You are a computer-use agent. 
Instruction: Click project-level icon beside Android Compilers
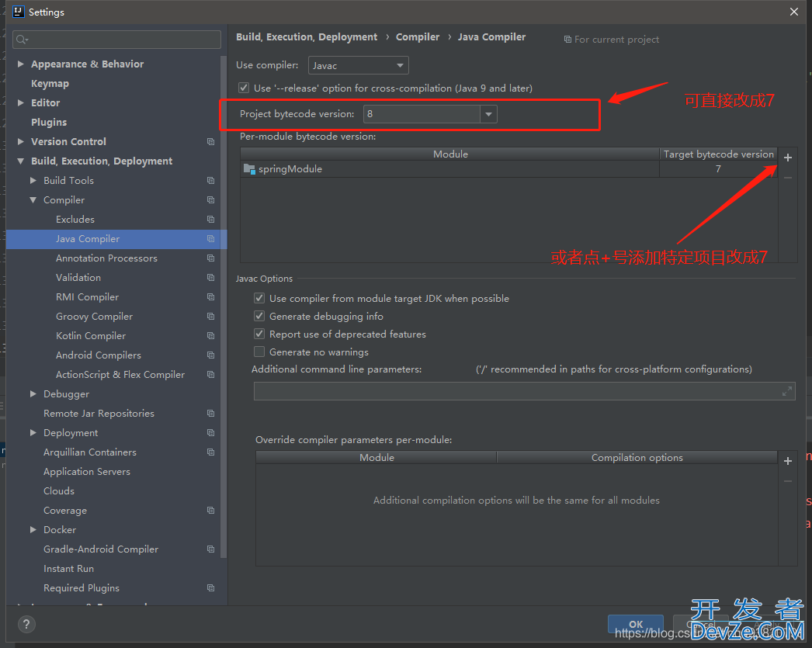click(211, 355)
